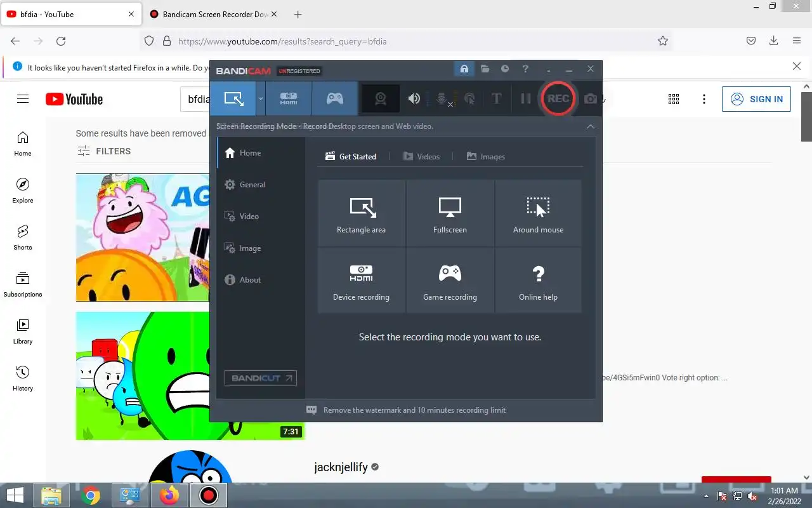
Task: Toggle the microphone icon in Bandicam
Action: (443, 98)
